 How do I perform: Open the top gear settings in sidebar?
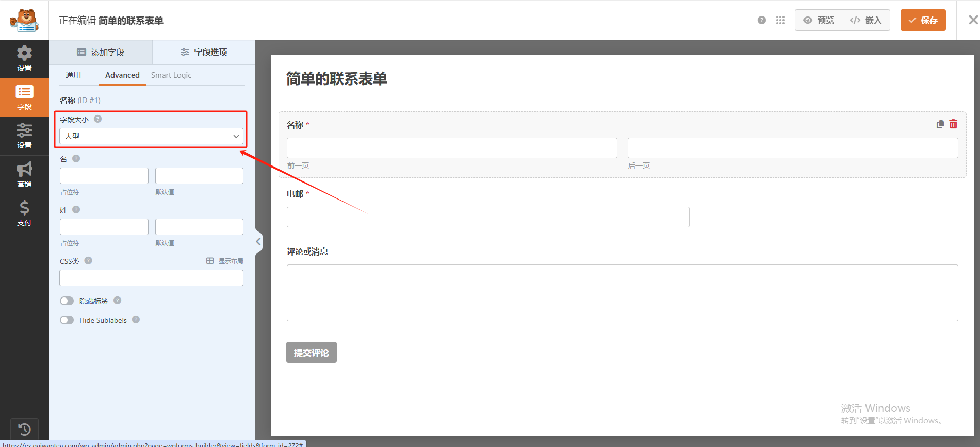coord(24,59)
